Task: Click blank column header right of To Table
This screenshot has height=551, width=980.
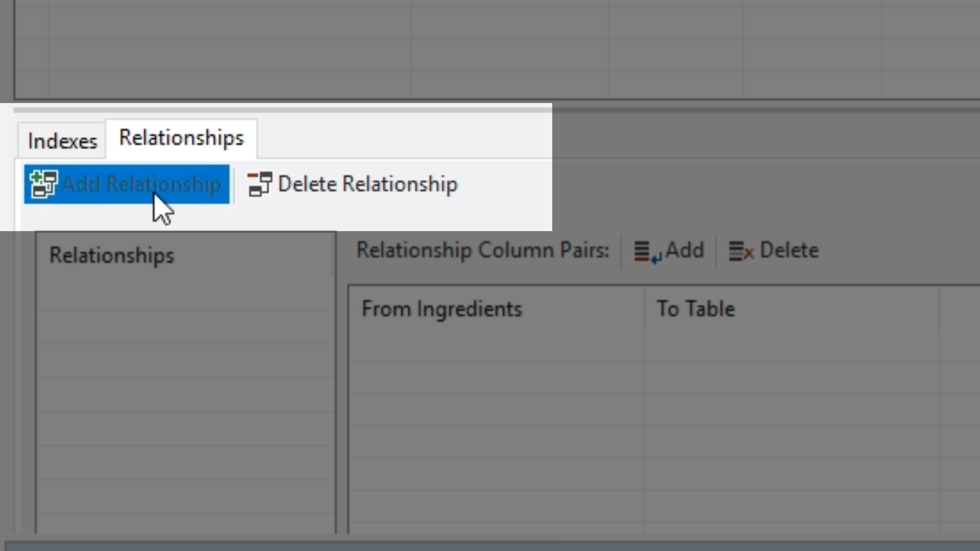Action: (x=959, y=309)
